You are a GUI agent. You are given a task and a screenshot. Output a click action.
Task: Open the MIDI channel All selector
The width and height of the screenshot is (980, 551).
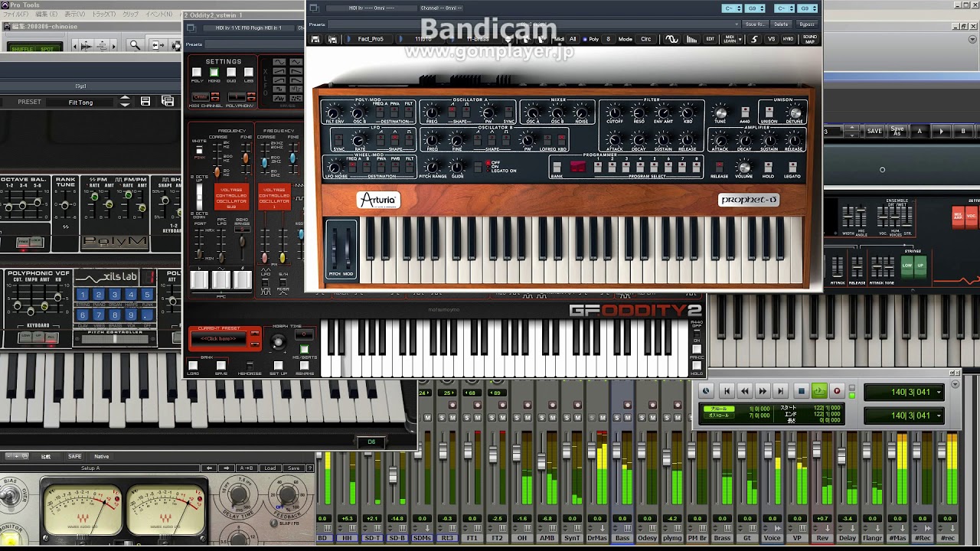click(573, 39)
